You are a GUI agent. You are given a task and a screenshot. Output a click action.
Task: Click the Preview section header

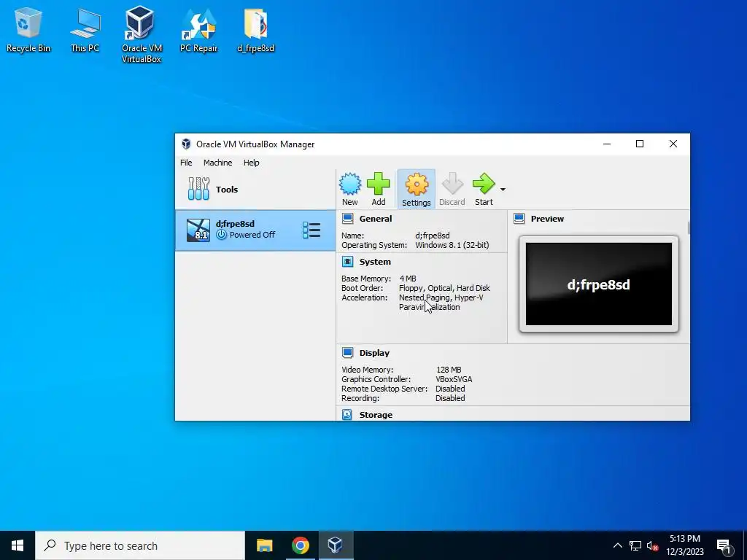click(x=547, y=219)
